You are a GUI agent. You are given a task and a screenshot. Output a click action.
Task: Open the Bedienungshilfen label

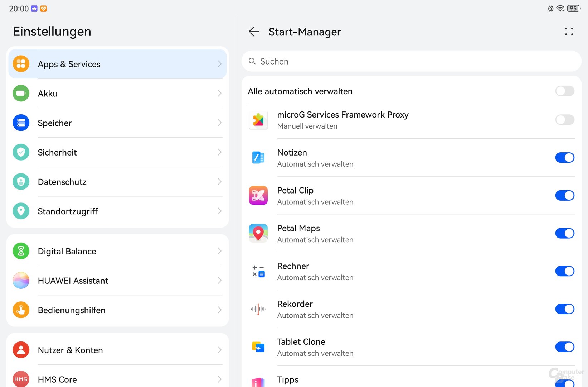click(72, 310)
